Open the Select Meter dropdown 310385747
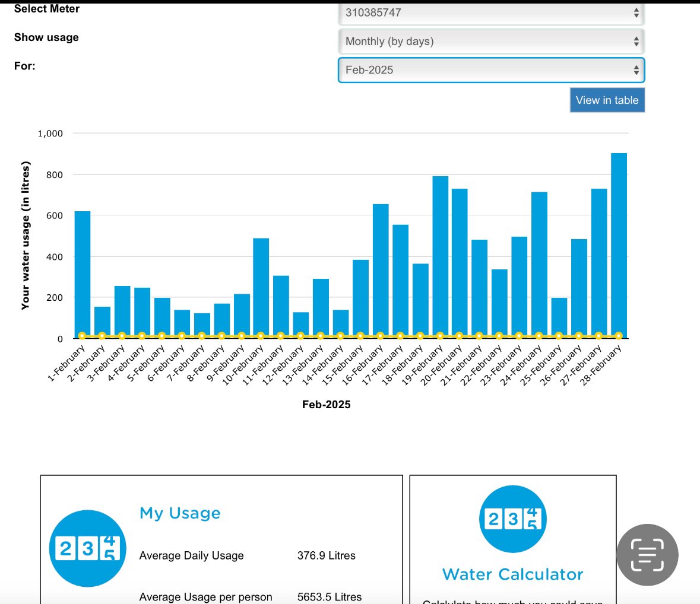700x604 pixels. coord(491,13)
